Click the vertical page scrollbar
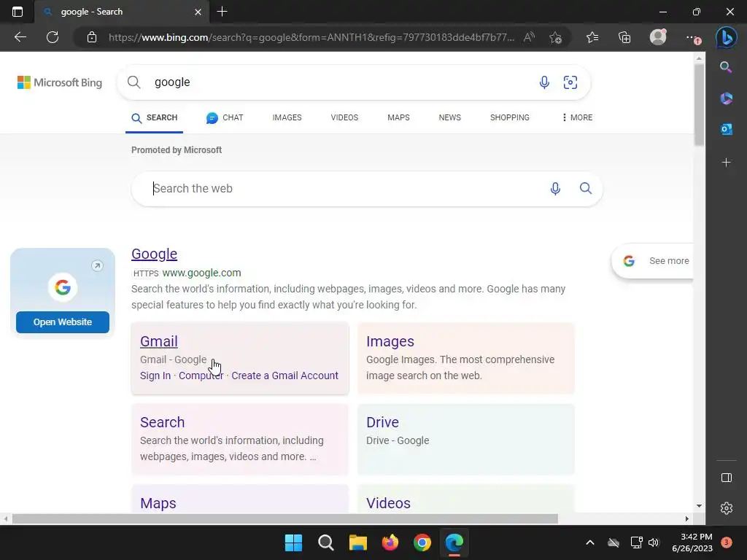 699,105
